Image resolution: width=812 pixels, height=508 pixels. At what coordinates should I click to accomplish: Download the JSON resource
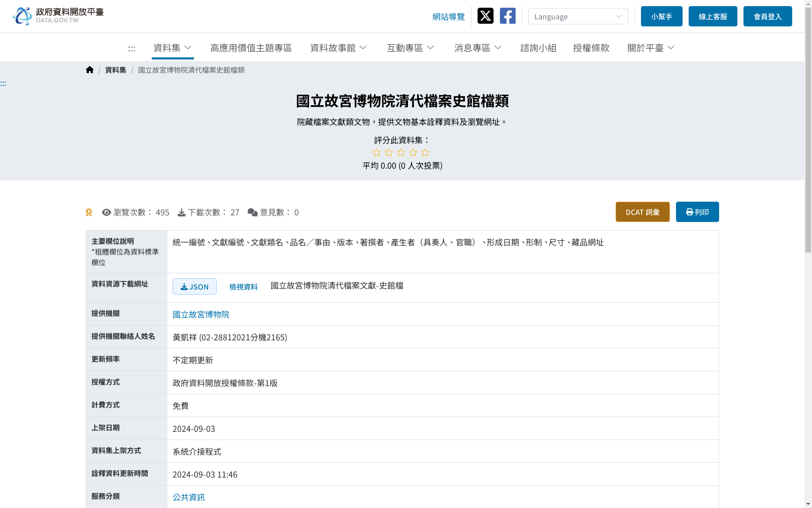pyautogui.click(x=194, y=287)
